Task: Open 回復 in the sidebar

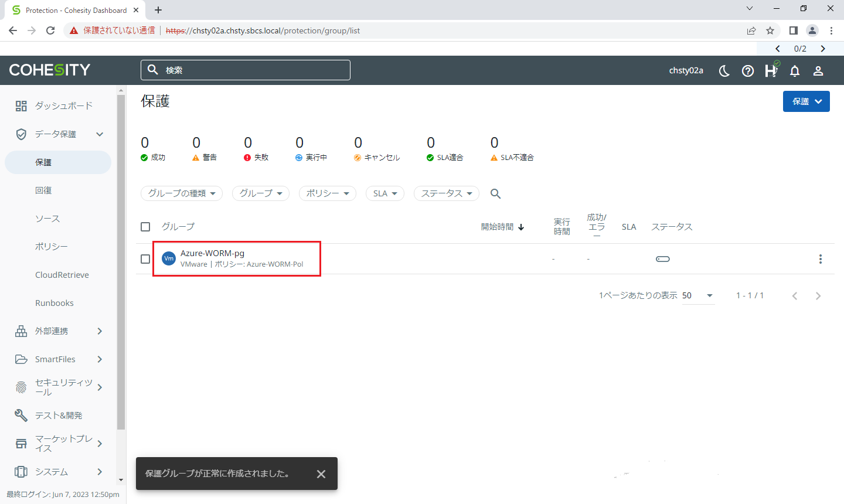Action: 43,190
